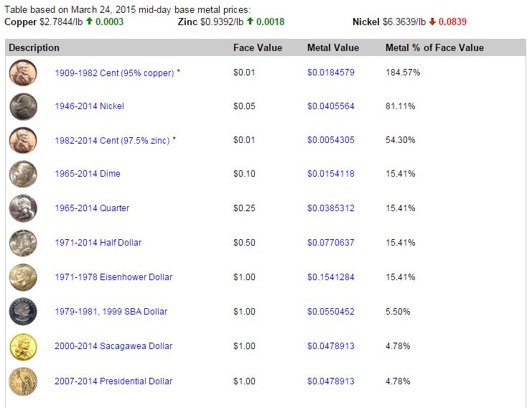
Task: Click the Half Dollar metal value $0.0770637
Action: pyautogui.click(x=330, y=243)
